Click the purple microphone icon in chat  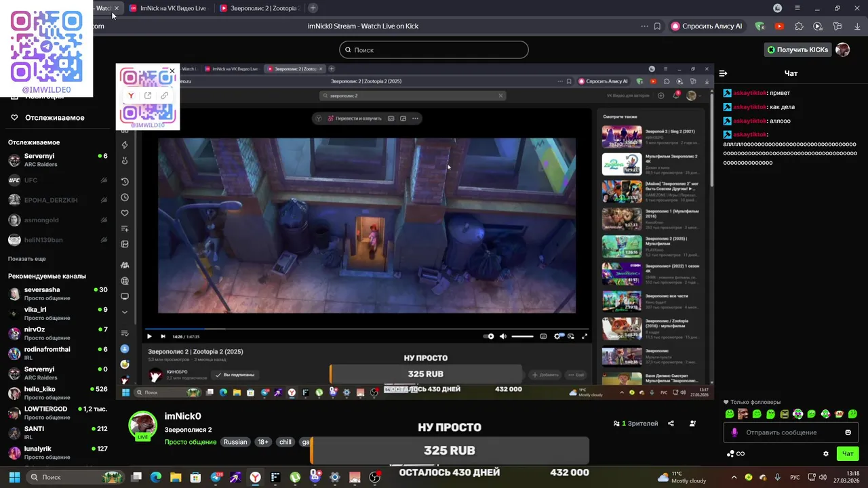point(734,432)
